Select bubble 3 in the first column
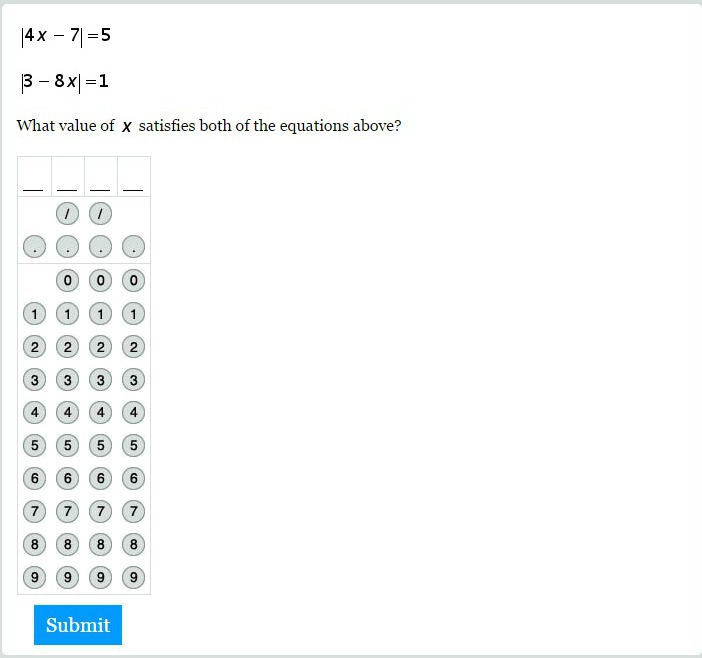The height and width of the screenshot is (658, 702). [x=34, y=380]
